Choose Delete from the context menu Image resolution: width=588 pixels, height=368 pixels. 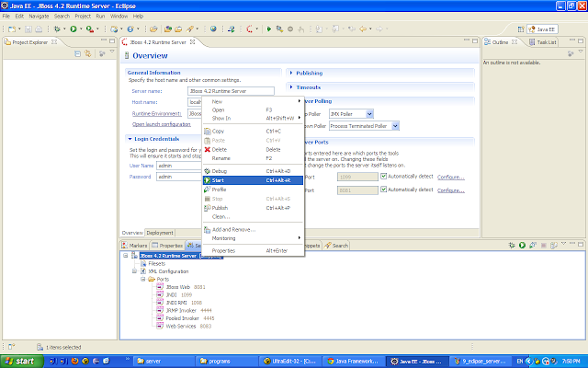click(x=253, y=149)
